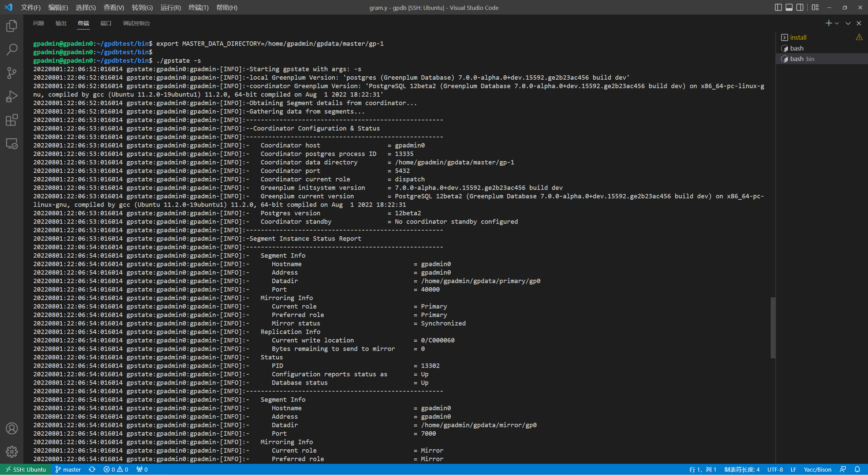This screenshot has width=868, height=475.
Task: Switch to the 端口 panel tab
Action: click(106, 23)
